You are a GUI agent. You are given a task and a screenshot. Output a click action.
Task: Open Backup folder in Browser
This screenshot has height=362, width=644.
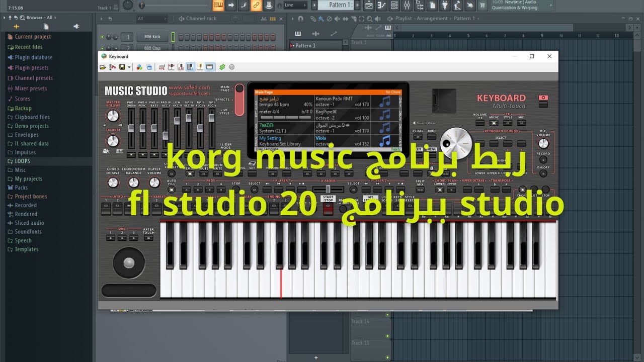pos(23,108)
